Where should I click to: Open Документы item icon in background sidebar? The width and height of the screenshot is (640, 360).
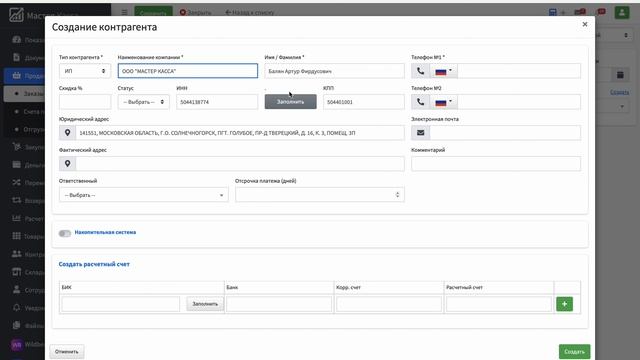[x=16, y=58]
